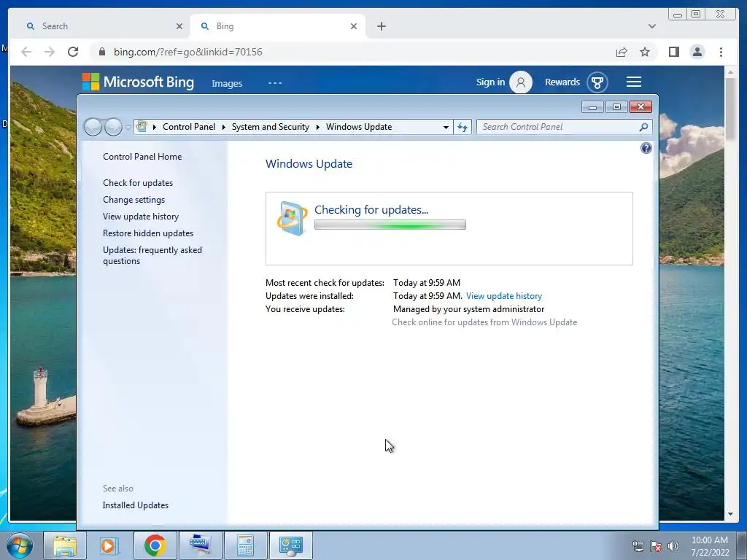Open Updates: frequently asked questions
This screenshot has height=560, width=747.
tap(152, 255)
